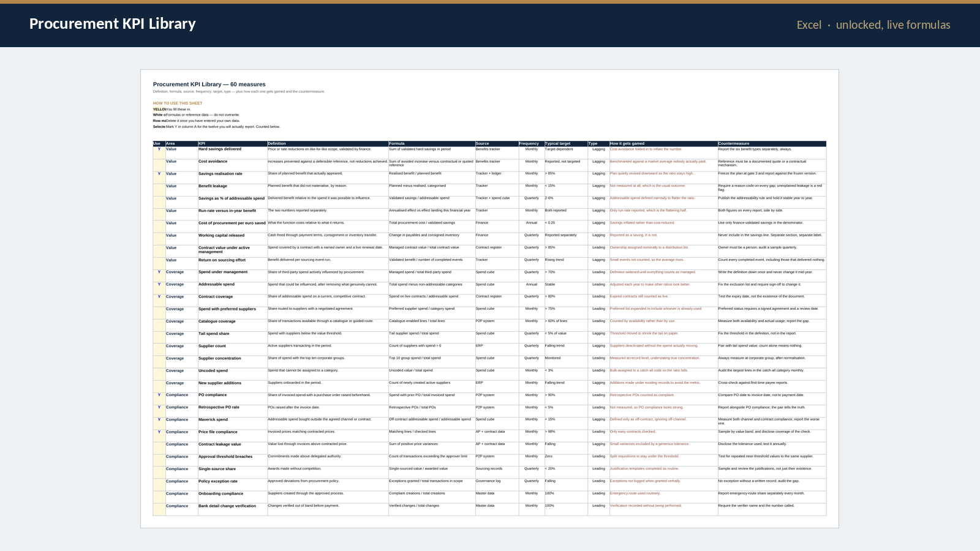The height and width of the screenshot is (551, 980).
Task: Select the "Use" column header cell
Action: pos(159,144)
